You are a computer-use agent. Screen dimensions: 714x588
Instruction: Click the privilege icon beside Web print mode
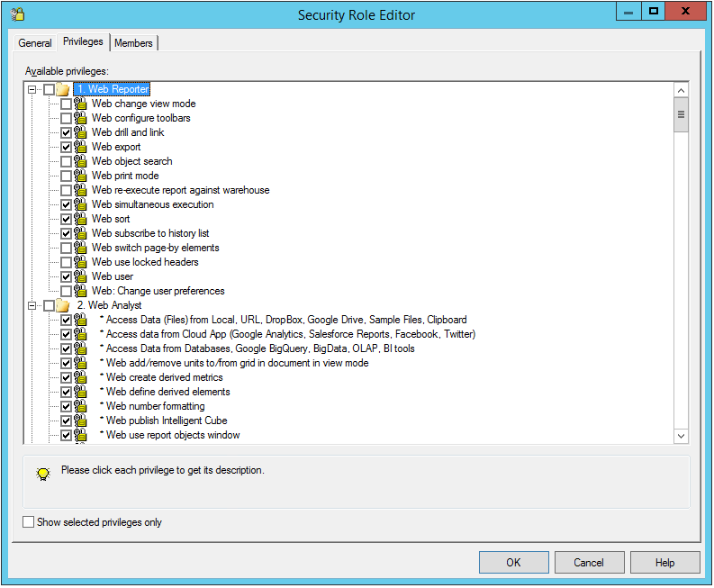pos(80,176)
